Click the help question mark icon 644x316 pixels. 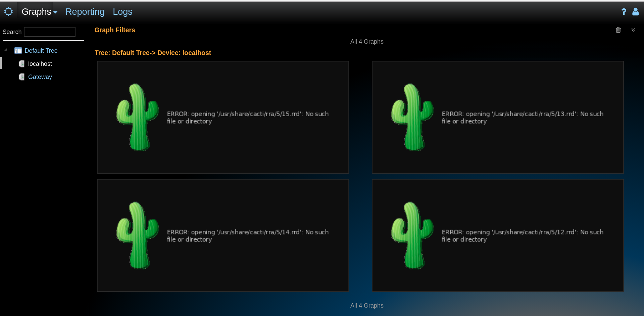click(x=624, y=12)
